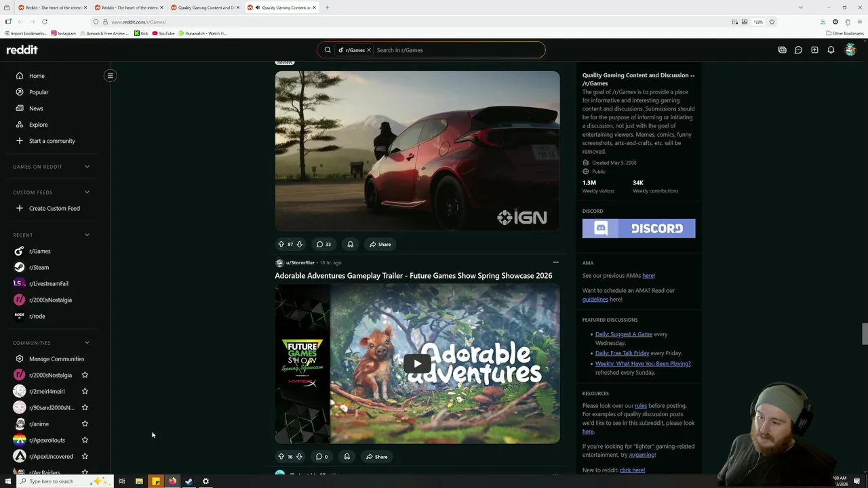The image size is (868, 488).
Task: Open the Firefox list all tabs dropdown
Action: tap(800, 7)
